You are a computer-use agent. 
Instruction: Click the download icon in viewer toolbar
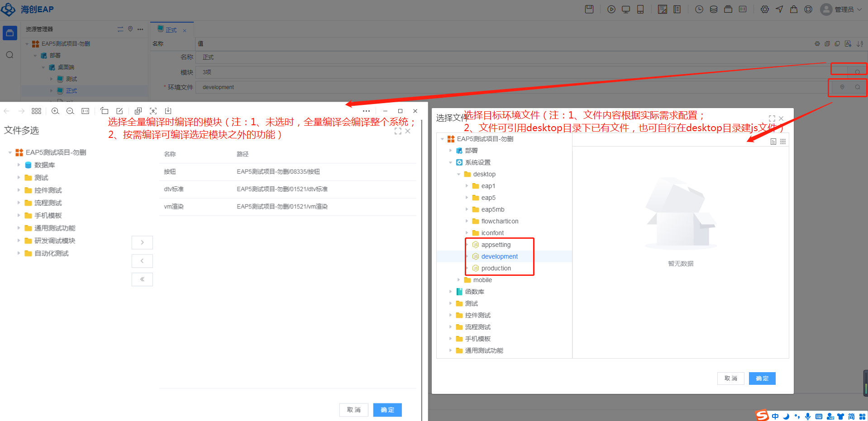(x=168, y=111)
